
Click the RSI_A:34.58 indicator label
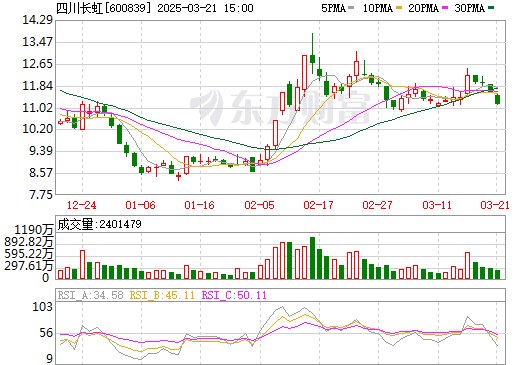pos(91,295)
